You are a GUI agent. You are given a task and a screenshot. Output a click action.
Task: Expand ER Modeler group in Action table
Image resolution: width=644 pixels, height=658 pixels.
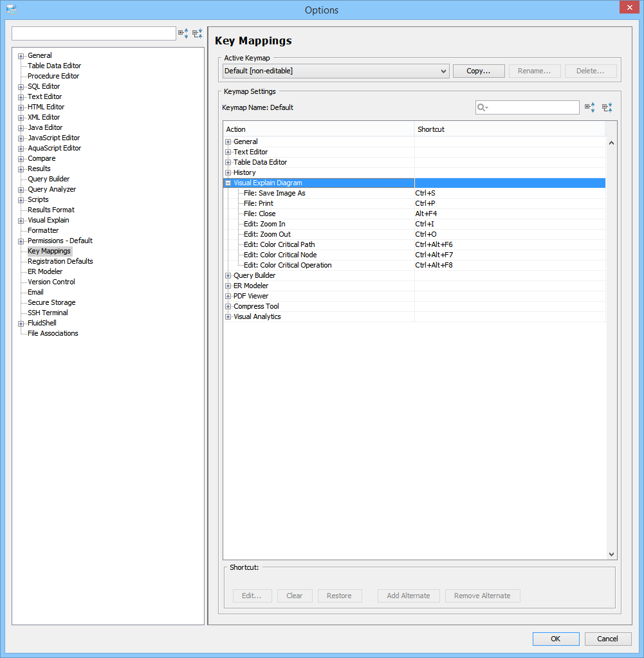pos(228,286)
